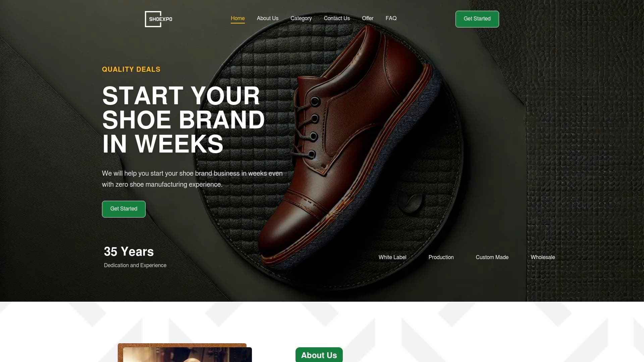Click the START YOUR SHOE BRAND headline

[x=183, y=120]
